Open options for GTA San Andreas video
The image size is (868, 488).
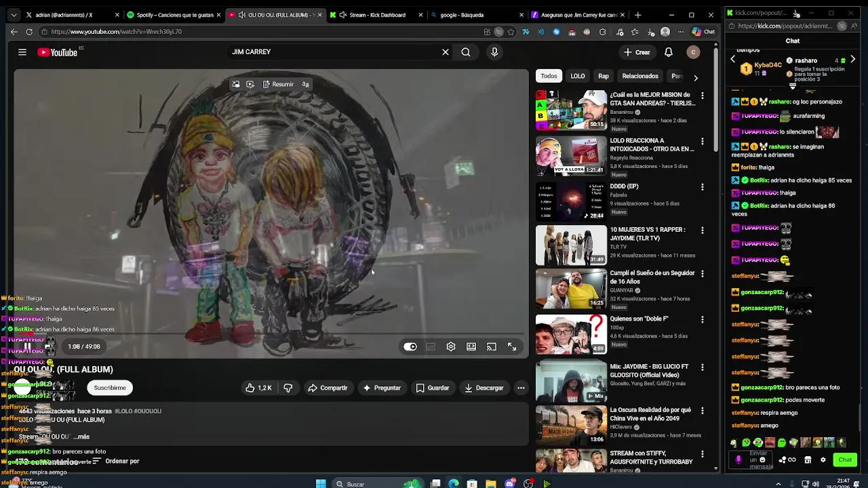(702, 96)
